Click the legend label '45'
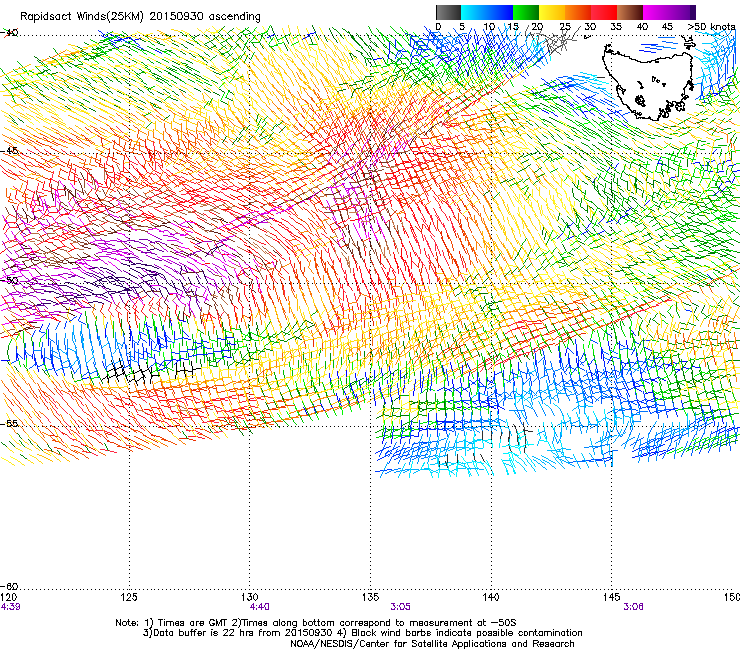 (667, 26)
